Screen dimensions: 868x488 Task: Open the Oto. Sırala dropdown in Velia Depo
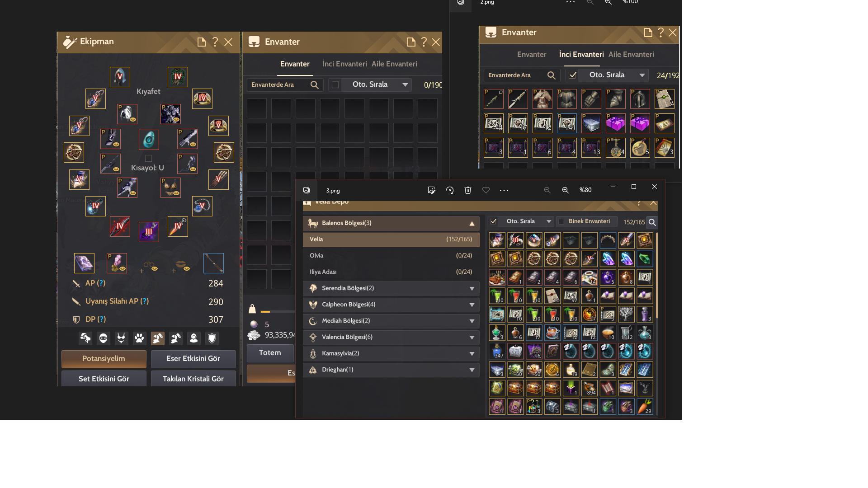pos(527,221)
